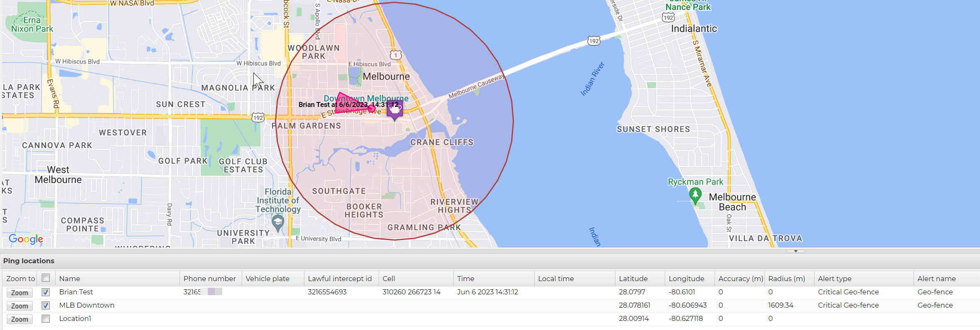The image size is (980, 330).
Task: Click the 192 shield near Indialantic
Action: 668,17
